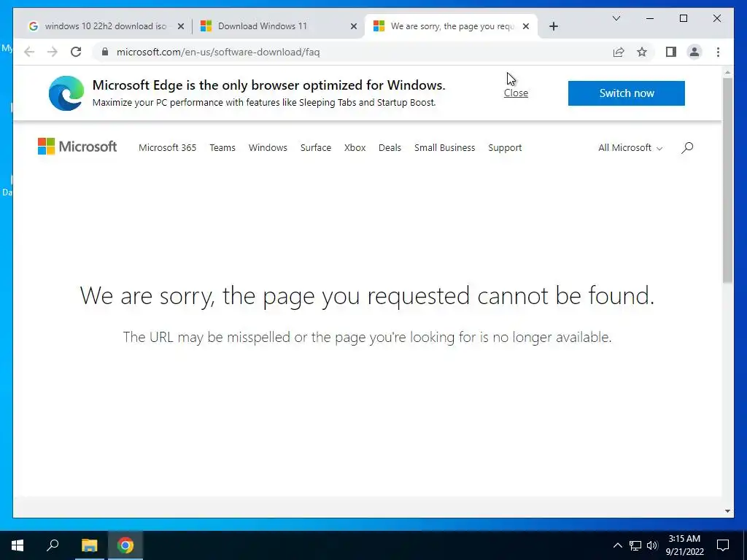Click the browser forward arrow
This screenshot has height=560, width=747.
point(53,52)
